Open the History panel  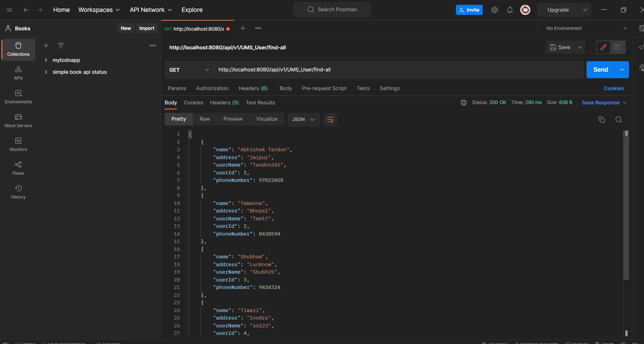click(18, 192)
